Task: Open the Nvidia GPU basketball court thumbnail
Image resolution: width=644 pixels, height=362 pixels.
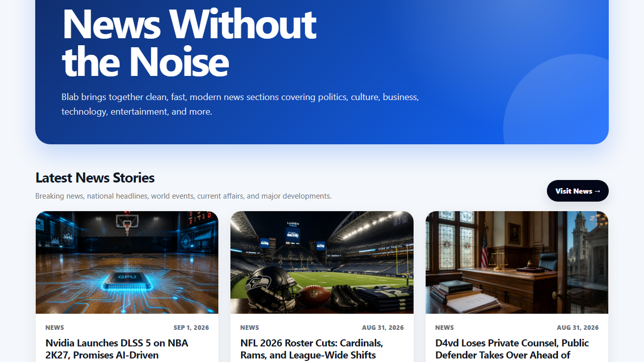Action: click(127, 262)
